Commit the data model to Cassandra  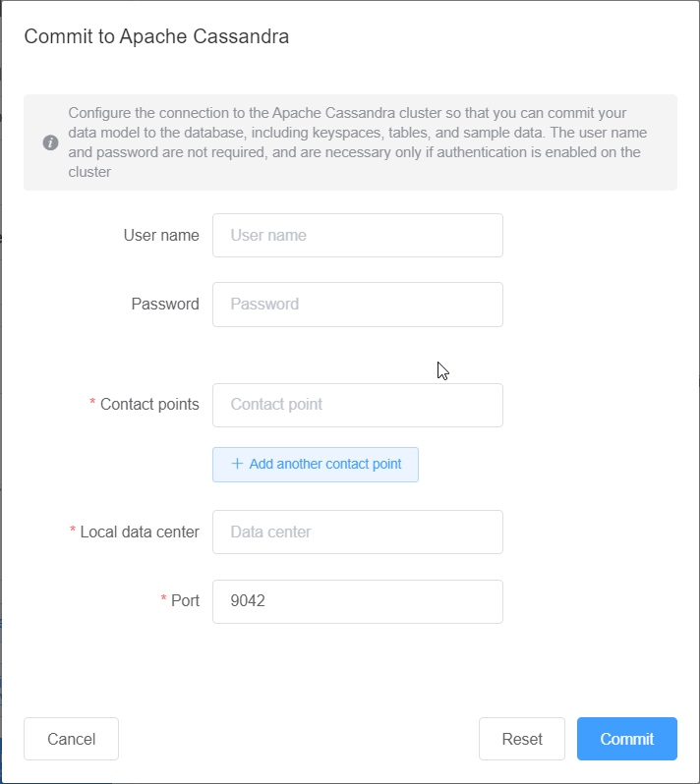pyautogui.click(x=626, y=739)
